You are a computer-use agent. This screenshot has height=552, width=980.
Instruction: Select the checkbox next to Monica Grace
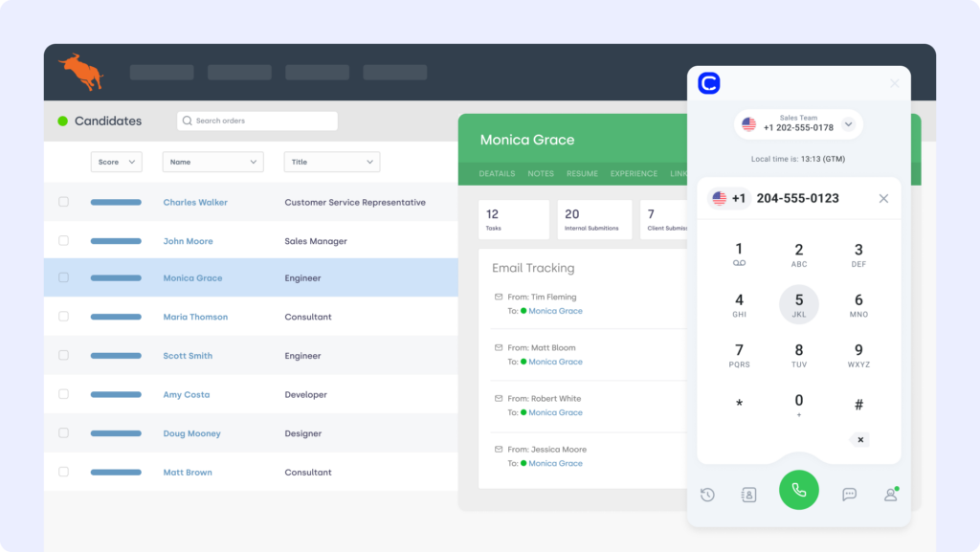click(63, 277)
